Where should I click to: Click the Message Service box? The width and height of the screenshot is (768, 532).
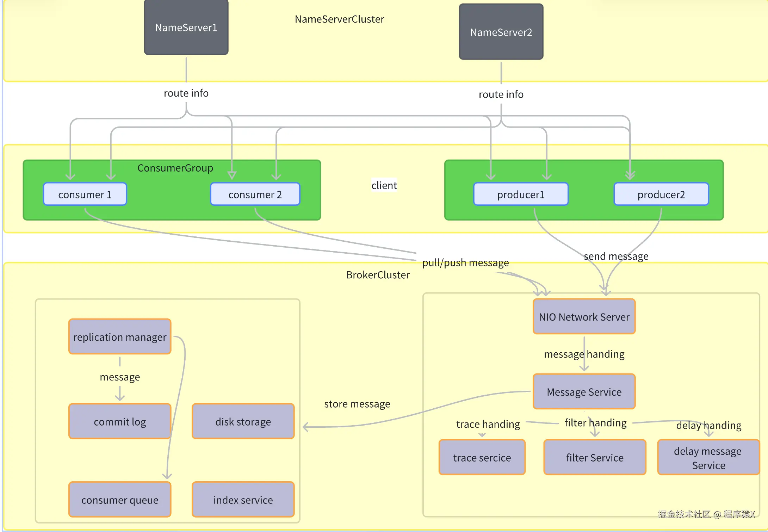tap(584, 391)
